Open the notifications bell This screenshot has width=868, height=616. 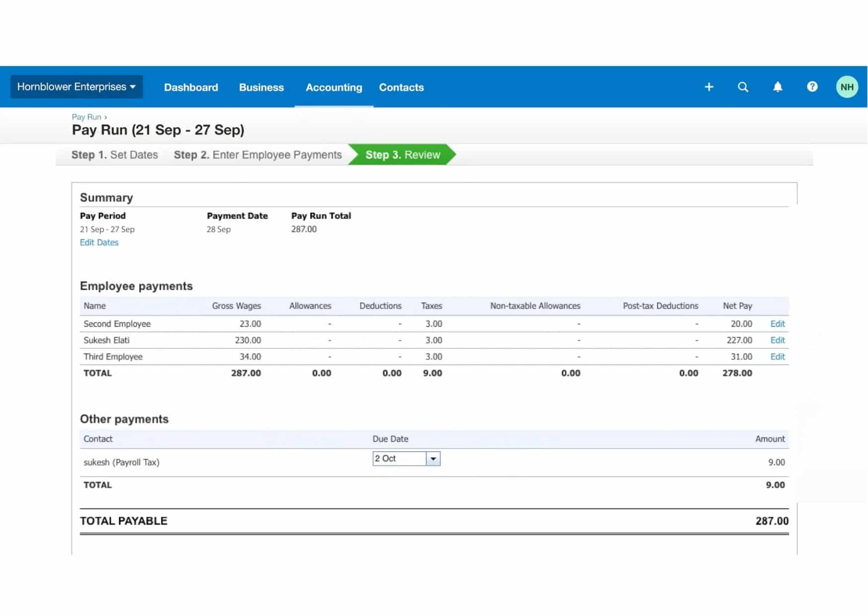pos(778,87)
